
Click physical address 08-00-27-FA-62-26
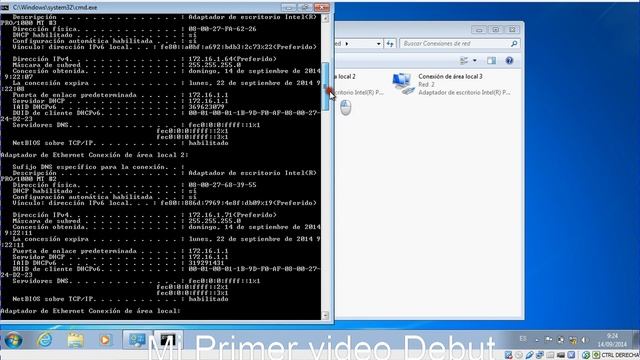tap(222, 29)
